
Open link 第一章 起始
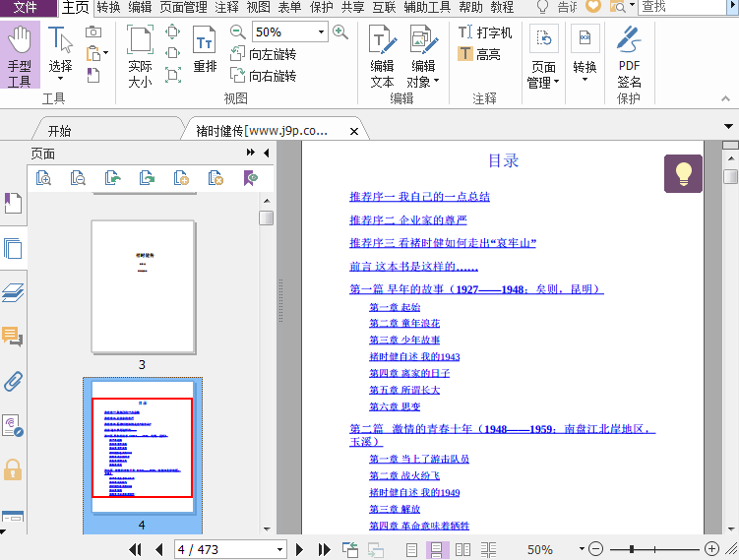[x=395, y=307]
